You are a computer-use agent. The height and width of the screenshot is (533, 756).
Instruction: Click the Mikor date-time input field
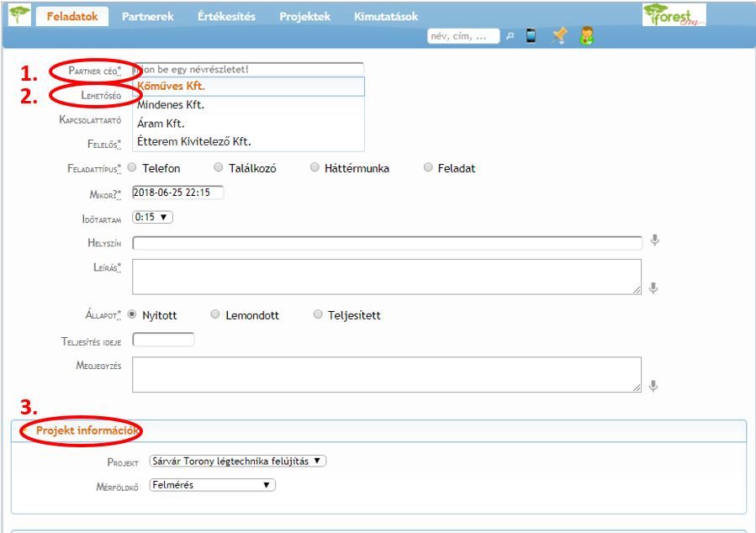coord(177,193)
